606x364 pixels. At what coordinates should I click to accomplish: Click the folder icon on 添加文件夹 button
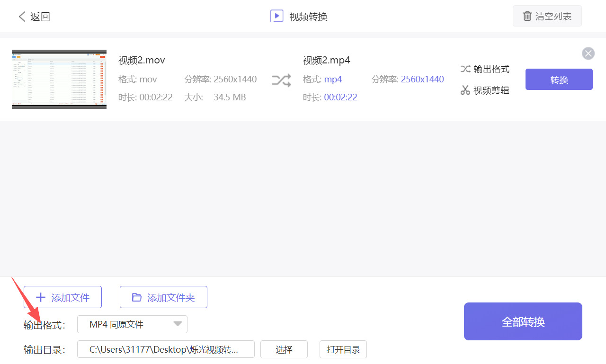(x=137, y=297)
